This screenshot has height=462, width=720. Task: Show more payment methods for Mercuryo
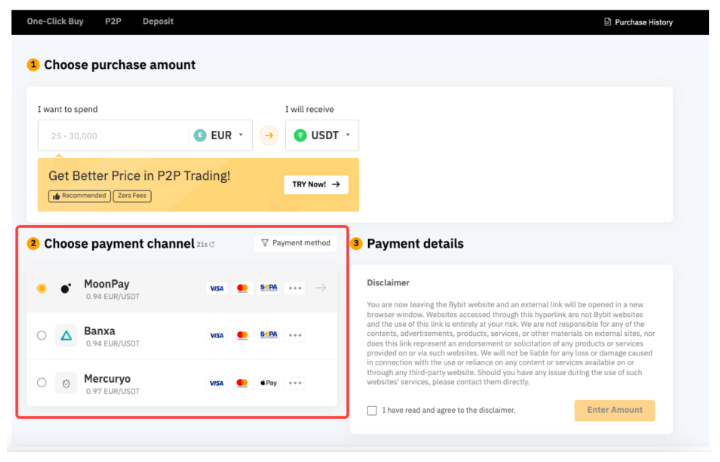tap(295, 383)
